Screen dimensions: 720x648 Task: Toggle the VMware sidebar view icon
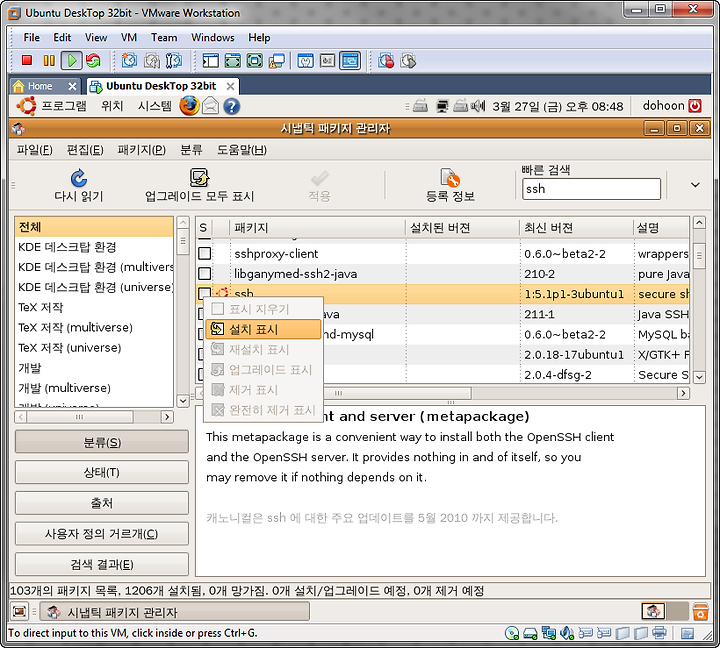[211, 60]
